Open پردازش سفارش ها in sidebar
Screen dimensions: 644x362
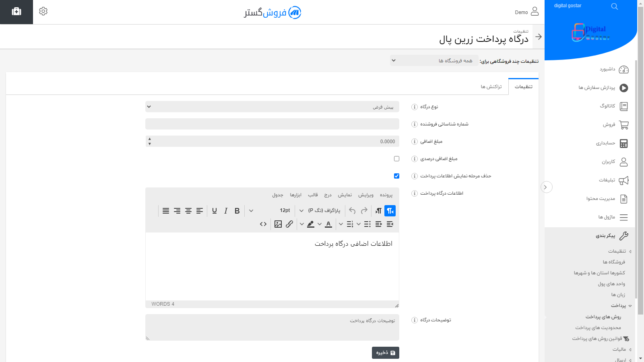603,88
